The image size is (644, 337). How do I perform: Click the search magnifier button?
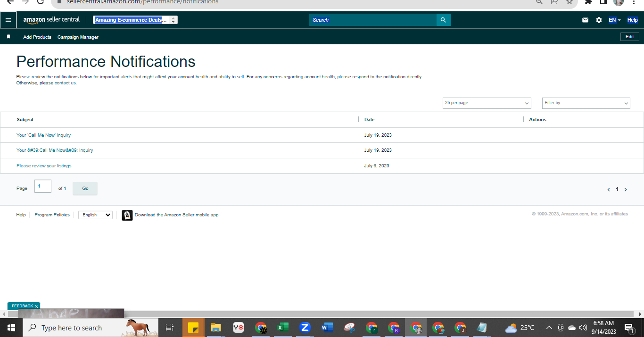click(x=443, y=20)
